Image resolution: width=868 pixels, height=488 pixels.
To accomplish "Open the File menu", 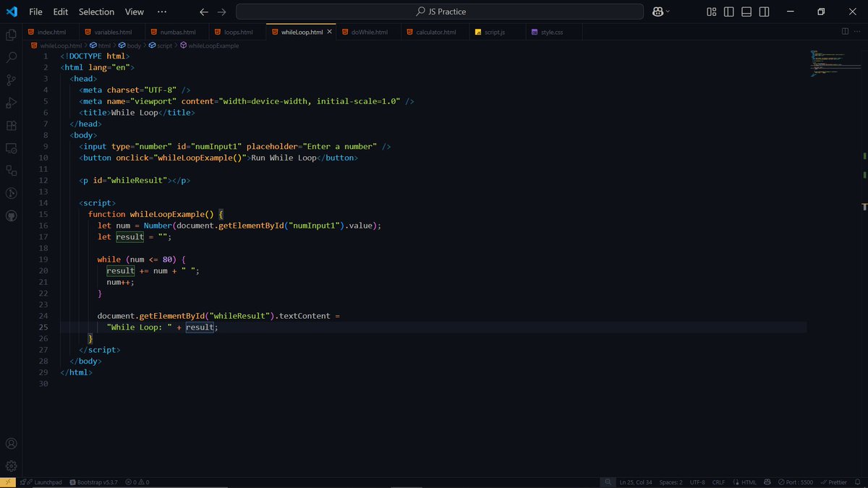I will click(35, 12).
